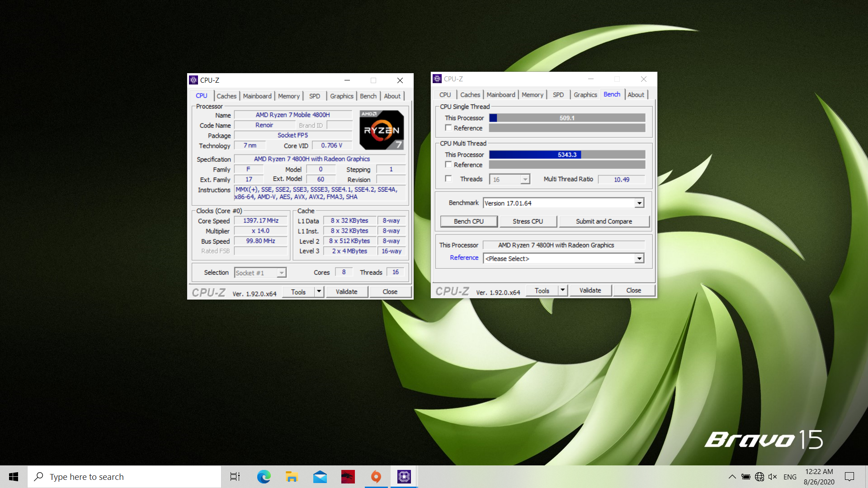The width and height of the screenshot is (868, 488).
Task: Click the battery status tray icon
Action: tap(746, 477)
